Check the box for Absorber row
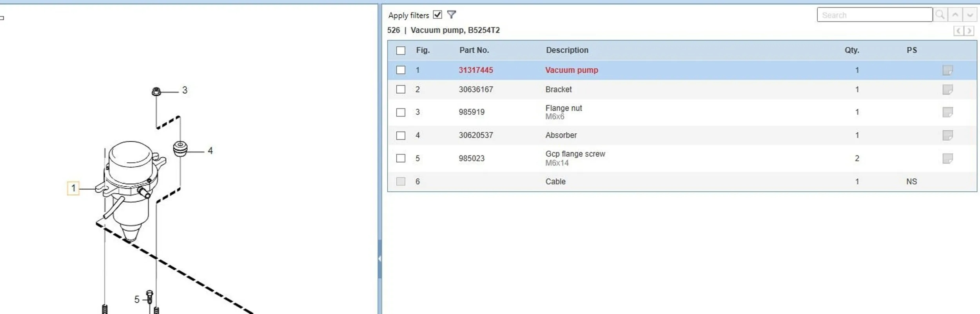The image size is (980, 314). click(400, 136)
